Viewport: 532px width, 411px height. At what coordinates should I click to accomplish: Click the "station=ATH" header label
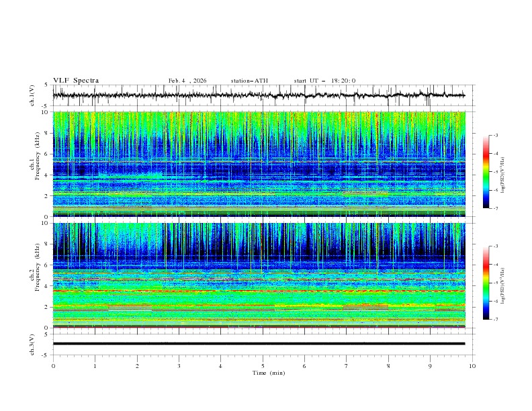[x=249, y=81]
